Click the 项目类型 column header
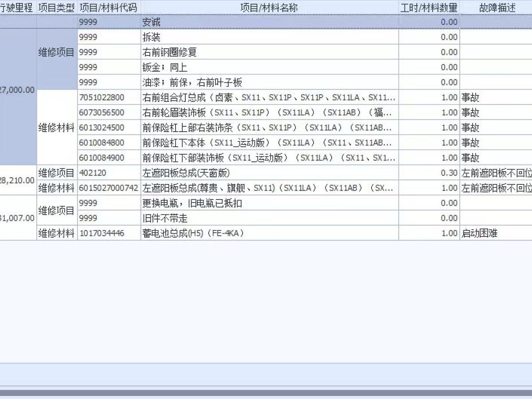This screenshot has width=532, height=399. pyautogui.click(x=57, y=8)
